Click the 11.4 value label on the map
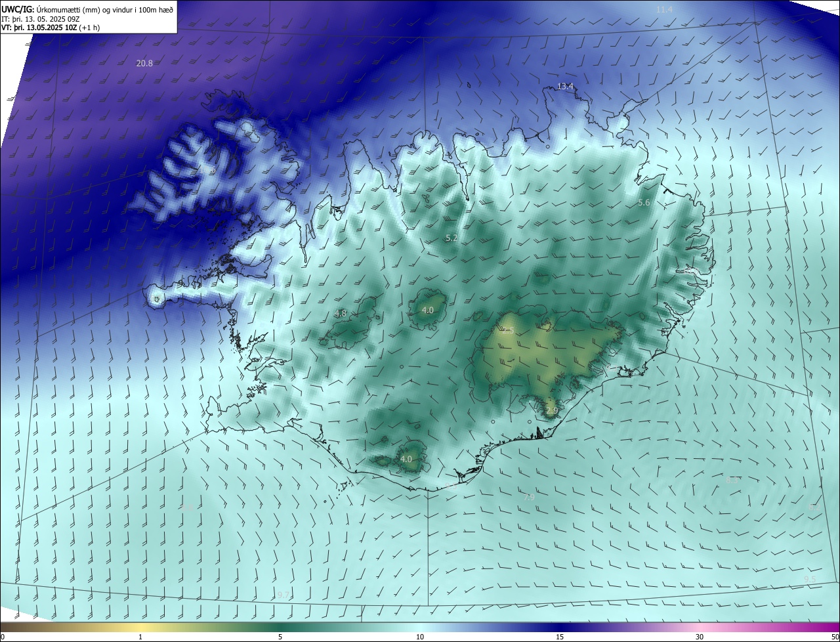The width and height of the screenshot is (840, 642). (x=665, y=9)
